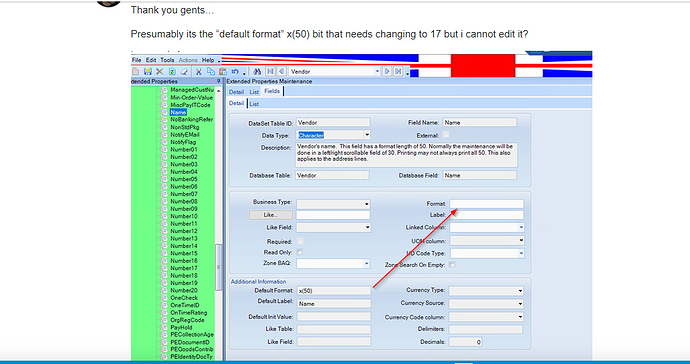The image size is (690, 364).
Task: Click the Paste clipboard icon
Action: [223, 71]
